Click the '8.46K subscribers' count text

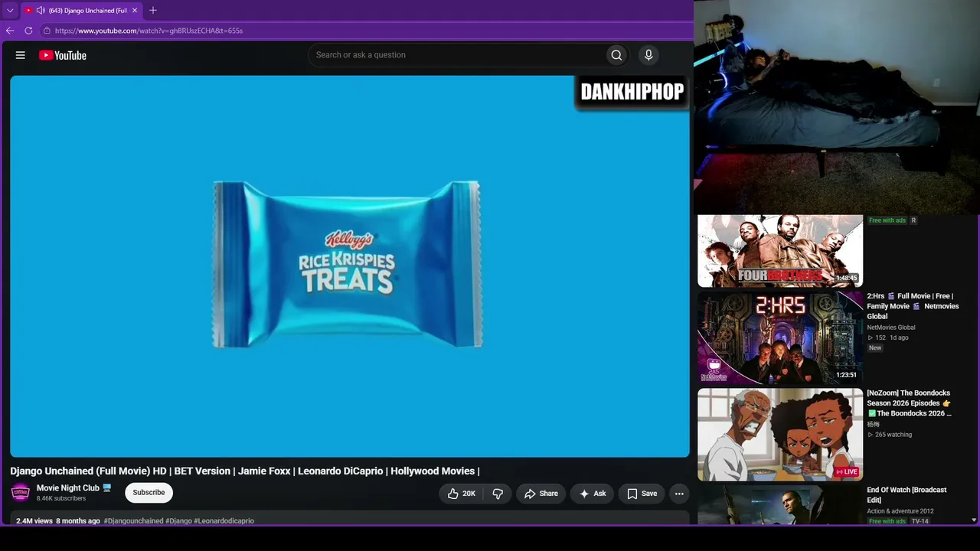coord(61,498)
